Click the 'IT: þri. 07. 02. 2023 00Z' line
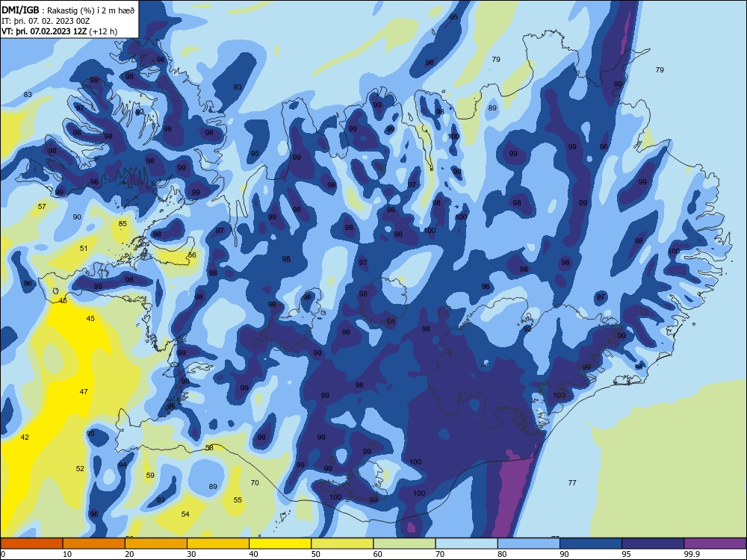Viewport: 747px width, 560px height. (x=46, y=21)
